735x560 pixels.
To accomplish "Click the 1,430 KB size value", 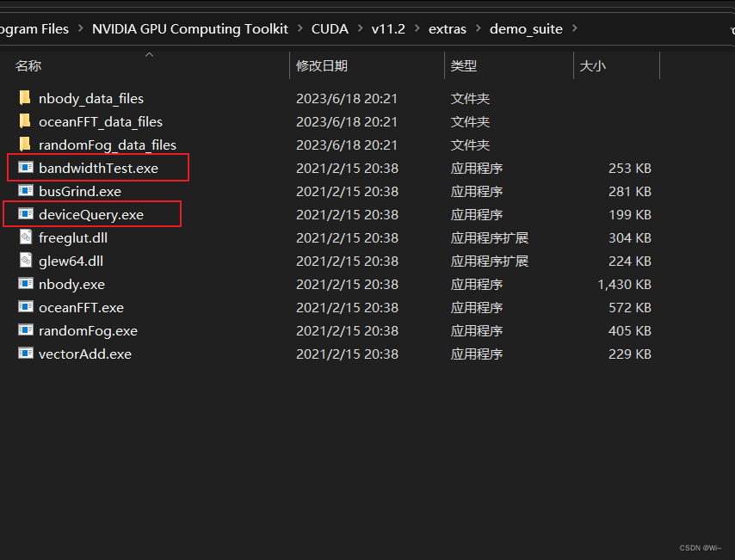I will [624, 285].
